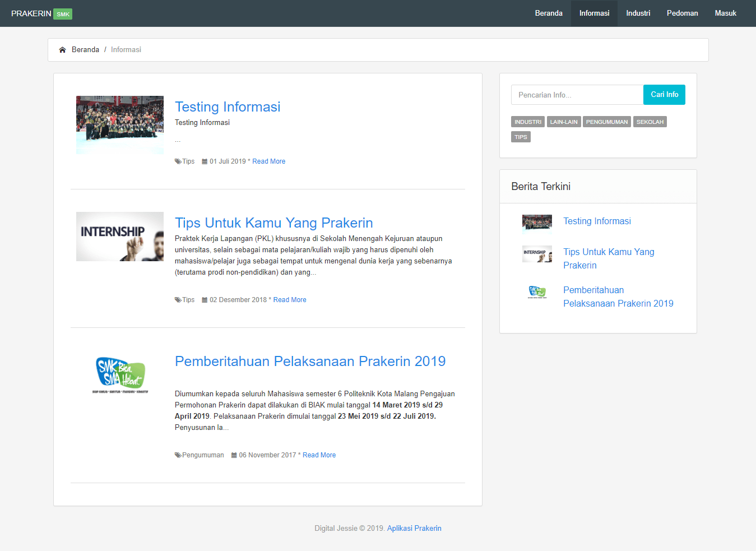Select the PENGUMUMAN category tag
Screen dimensions: 756x551
coord(606,122)
